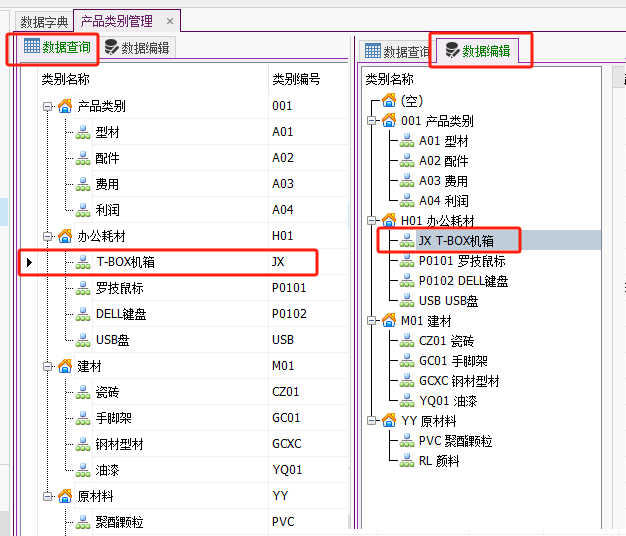The height and width of the screenshot is (536, 626).
Task: Click the house icon beside 原材料 in left grid
Action: point(65,496)
